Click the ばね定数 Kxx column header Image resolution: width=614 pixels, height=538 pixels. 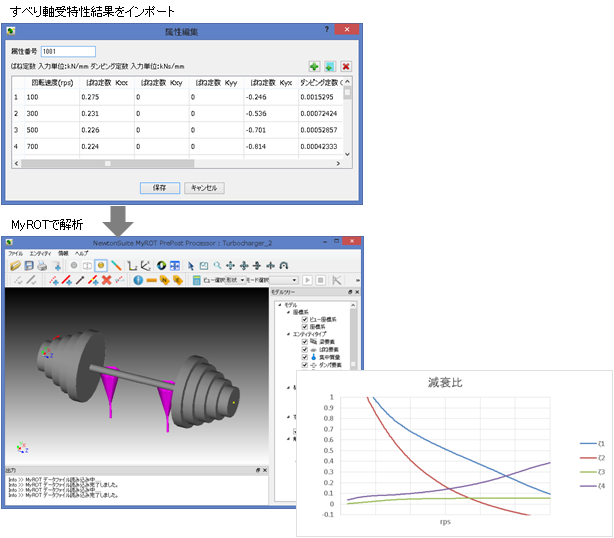point(107,83)
